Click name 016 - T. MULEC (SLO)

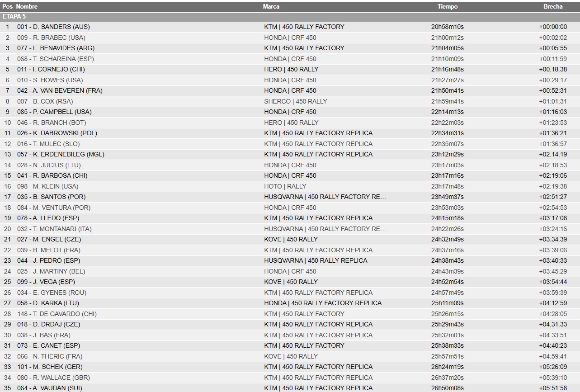pos(48,144)
